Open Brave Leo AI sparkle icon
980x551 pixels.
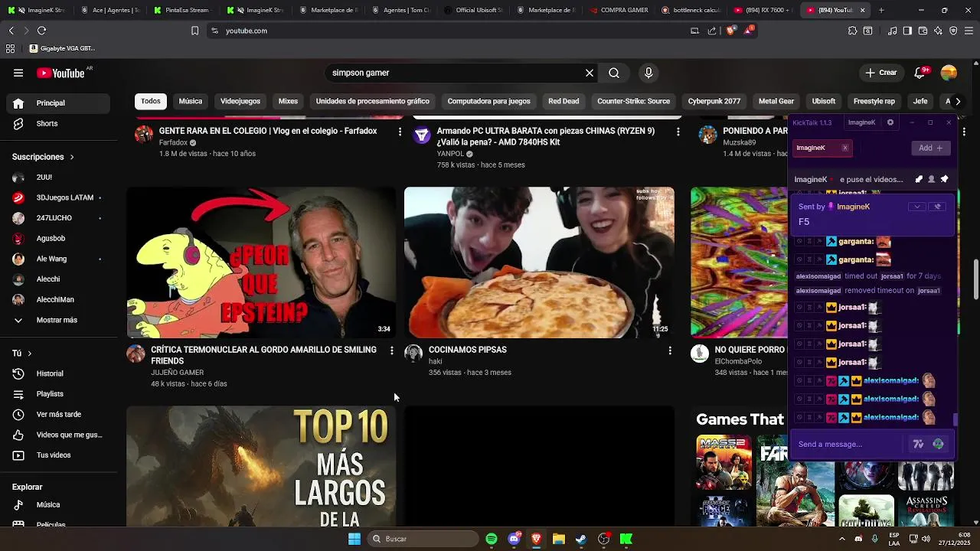938,31
